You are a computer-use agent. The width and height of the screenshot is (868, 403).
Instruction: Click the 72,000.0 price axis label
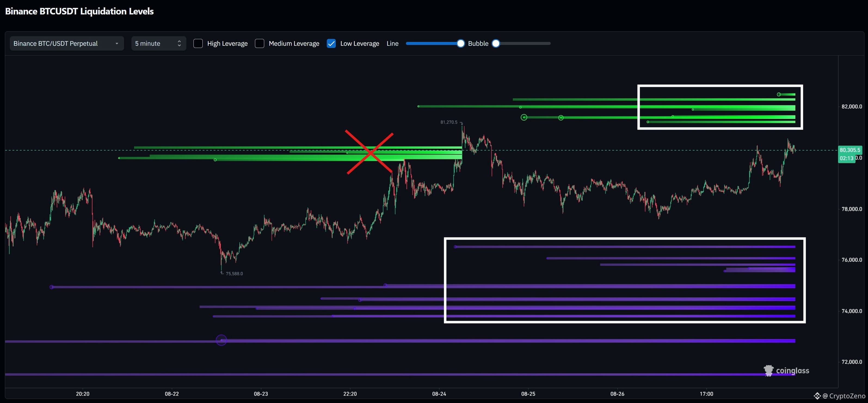[852, 362]
